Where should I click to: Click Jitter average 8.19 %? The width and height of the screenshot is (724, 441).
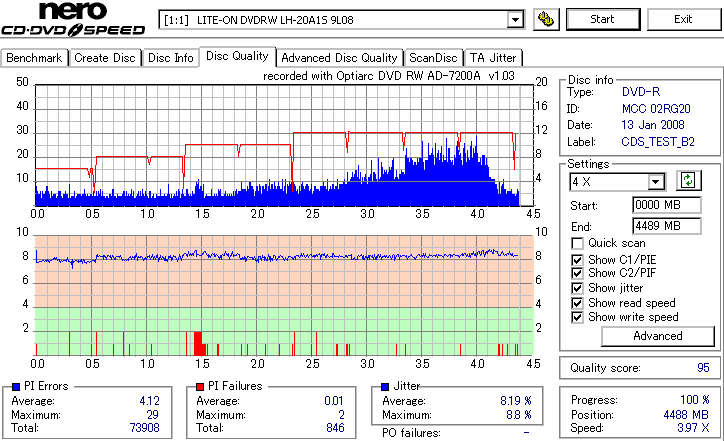[x=516, y=401]
